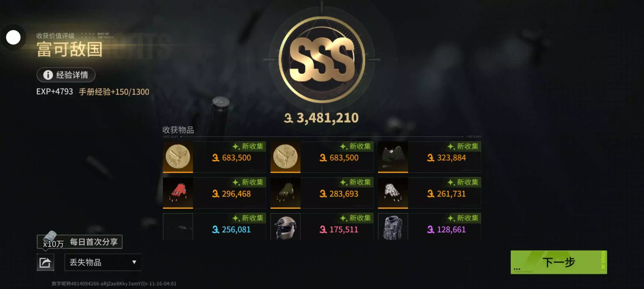Open the 经验详情 info button
Screen dimensions: 644x289
point(66,75)
